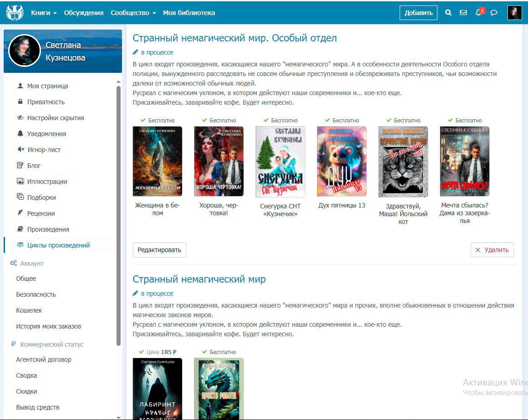Open messages via the envelope icon
Screen dimensions: 528x420
(x=463, y=13)
